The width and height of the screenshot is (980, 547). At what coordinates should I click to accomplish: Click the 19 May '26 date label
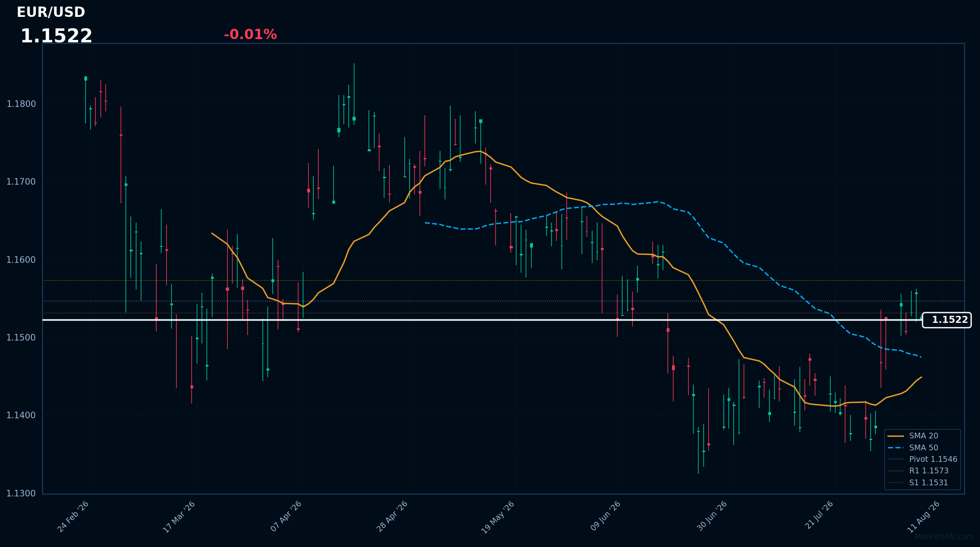(x=498, y=517)
